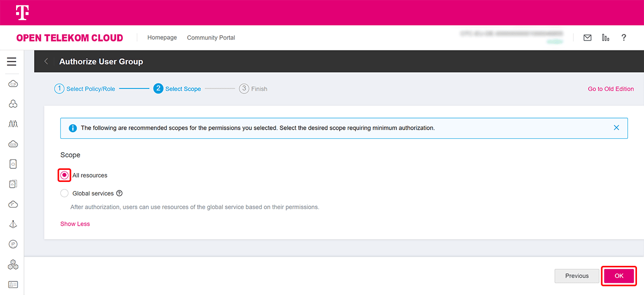Click the Global services help tooltip icon
644x295 pixels.
[119, 193]
